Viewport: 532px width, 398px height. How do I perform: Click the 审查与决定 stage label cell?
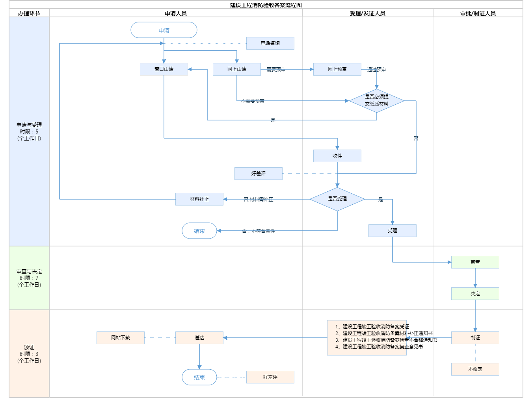[29, 278]
